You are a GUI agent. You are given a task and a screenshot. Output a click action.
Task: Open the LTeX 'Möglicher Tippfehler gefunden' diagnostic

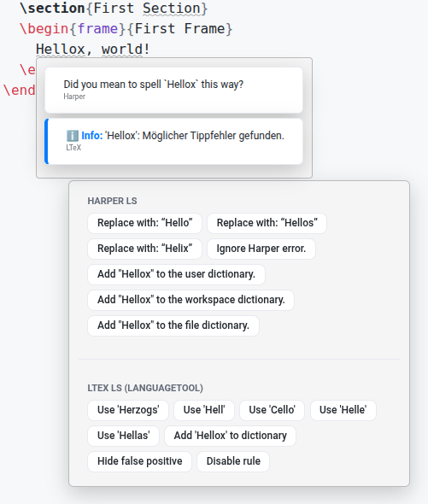[173, 142]
